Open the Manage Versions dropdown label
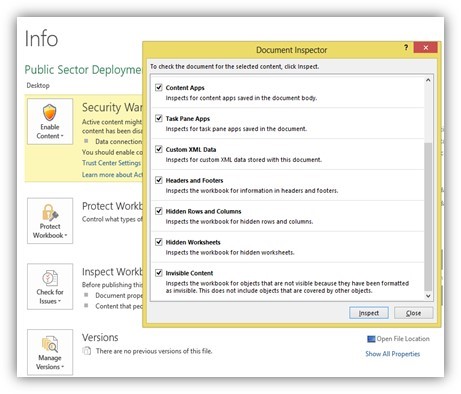461x394 pixels. 50,362
